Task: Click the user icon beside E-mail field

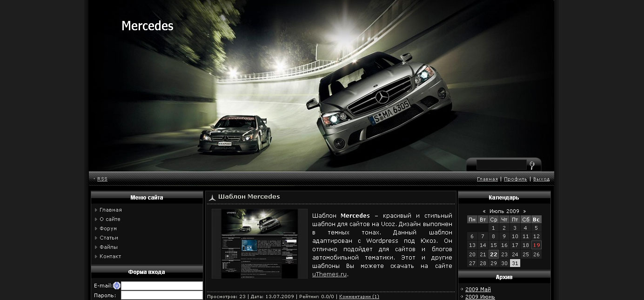Action: click(x=117, y=286)
